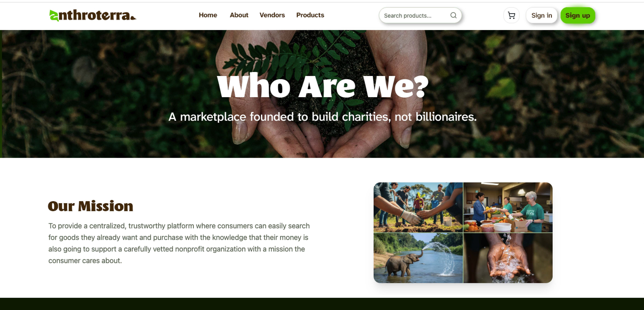Viewport: 644px width, 310px height.
Task: Click the Our Mission heading
Action: tap(91, 206)
